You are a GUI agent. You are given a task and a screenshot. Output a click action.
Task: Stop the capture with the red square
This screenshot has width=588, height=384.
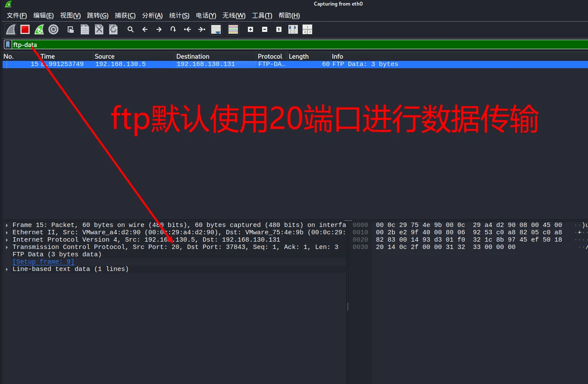coord(25,29)
